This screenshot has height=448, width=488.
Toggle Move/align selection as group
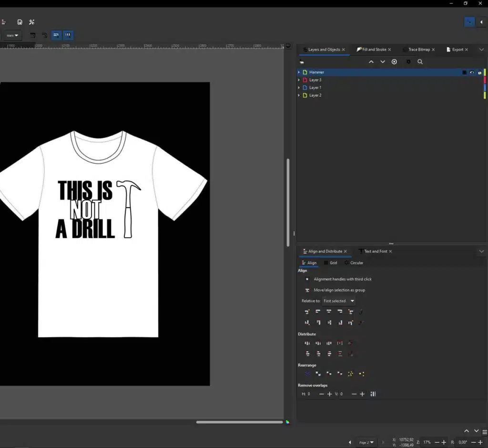click(307, 290)
